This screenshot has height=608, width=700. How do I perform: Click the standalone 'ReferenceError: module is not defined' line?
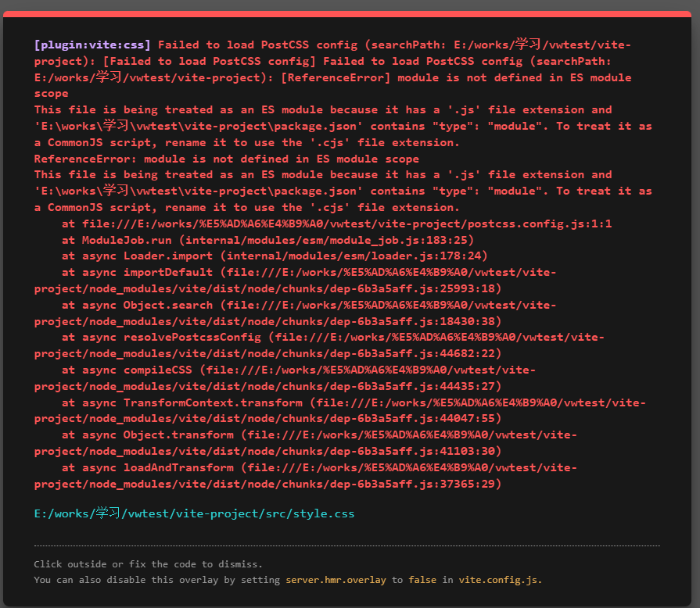click(x=226, y=159)
